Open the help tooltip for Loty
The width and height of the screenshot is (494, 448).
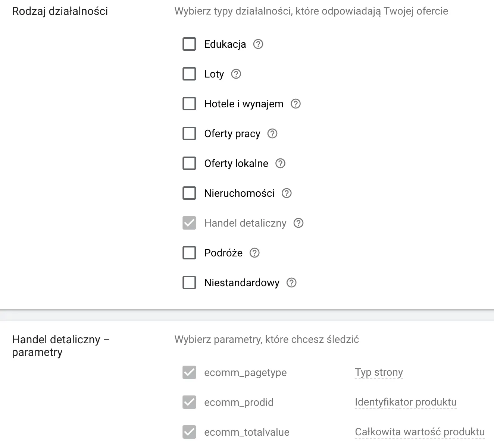coord(236,74)
